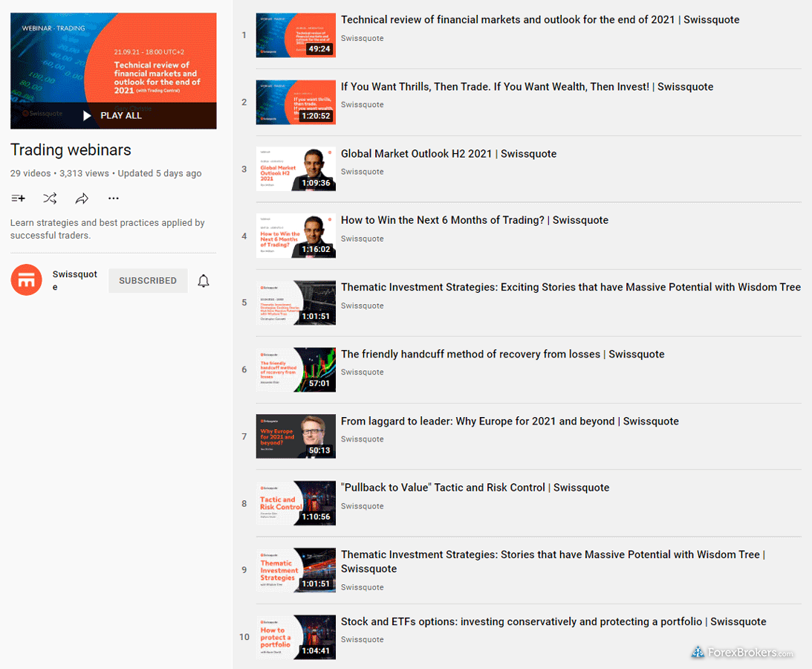Click Swissquote channel under video number 9

click(362, 587)
